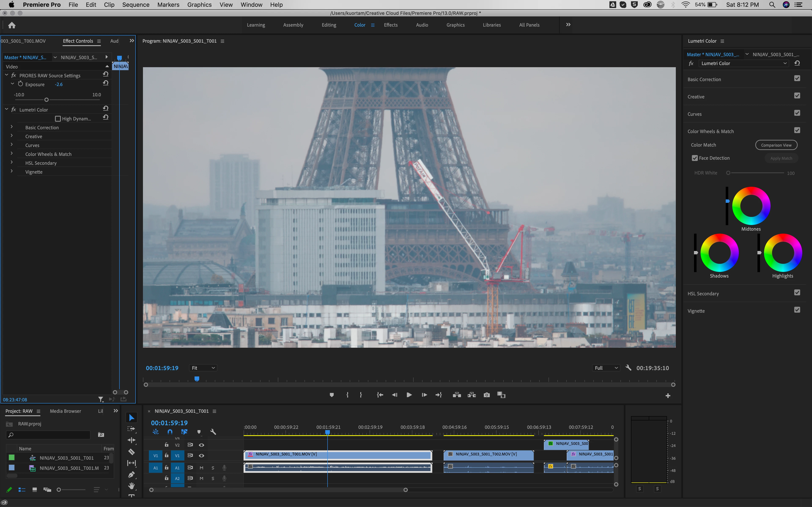
Task: Click Add Marker in Program monitor
Action: (332, 395)
